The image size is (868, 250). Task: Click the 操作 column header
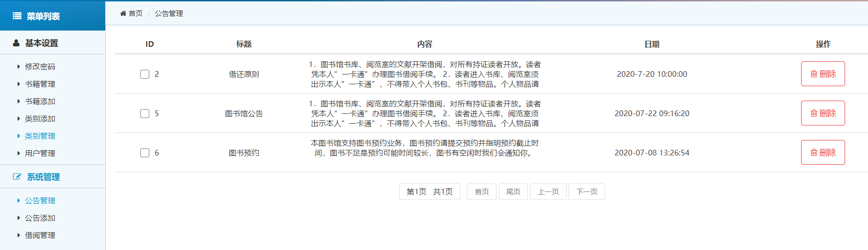[x=823, y=44]
